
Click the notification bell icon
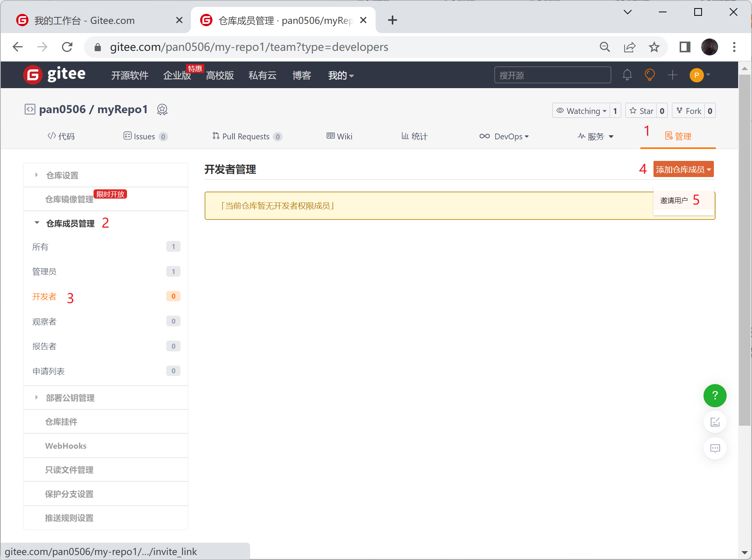click(x=627, y=75)
